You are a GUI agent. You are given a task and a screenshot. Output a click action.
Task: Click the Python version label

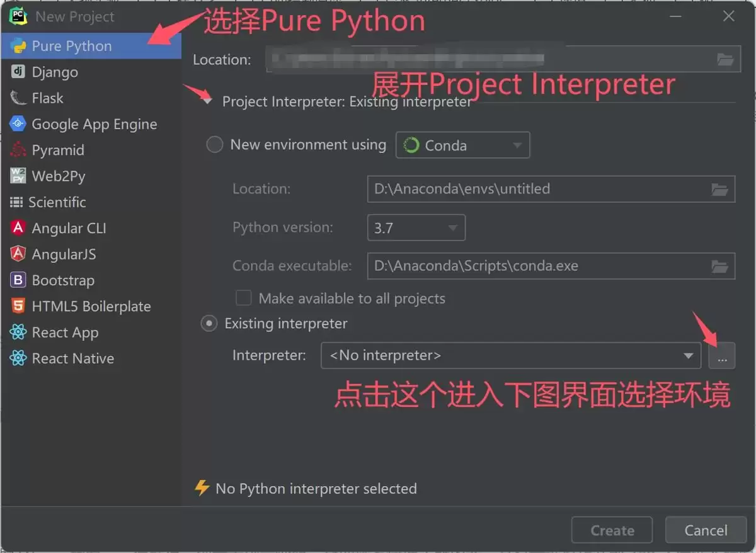[x=283, y=227]
